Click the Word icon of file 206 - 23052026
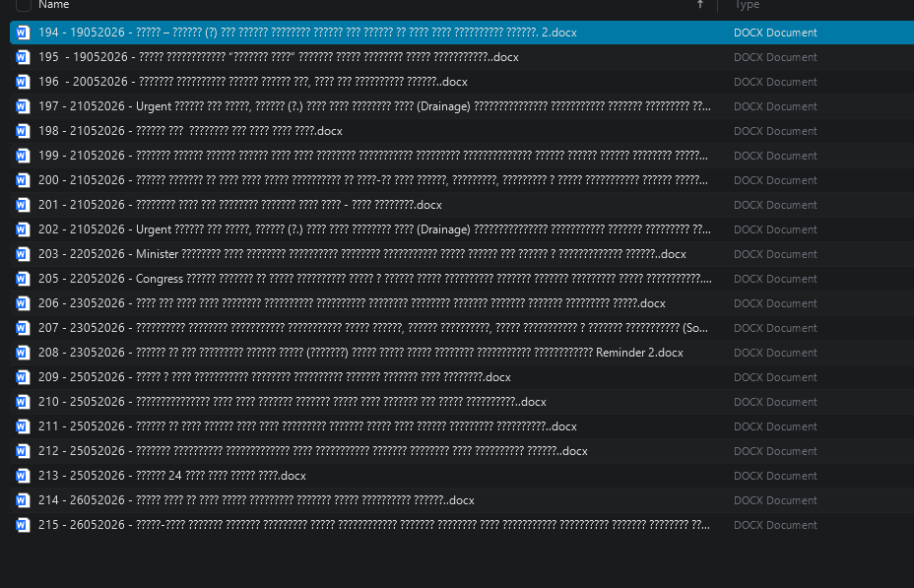The image size is (914, 588). [23, 303]
